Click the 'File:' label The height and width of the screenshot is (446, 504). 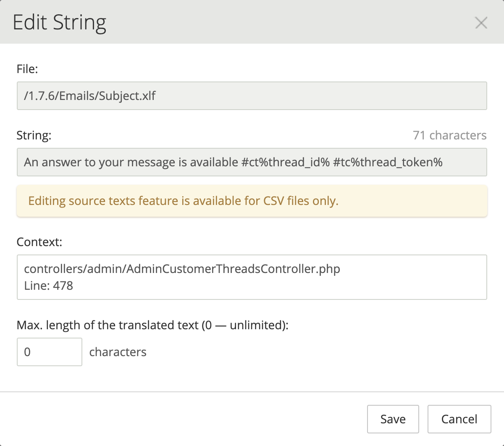tap(27, 69)
